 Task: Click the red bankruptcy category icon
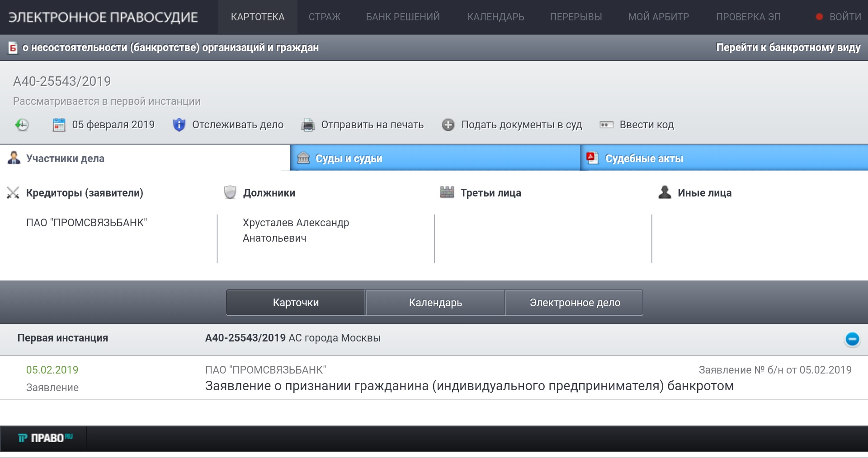click(x=13, y=47)
